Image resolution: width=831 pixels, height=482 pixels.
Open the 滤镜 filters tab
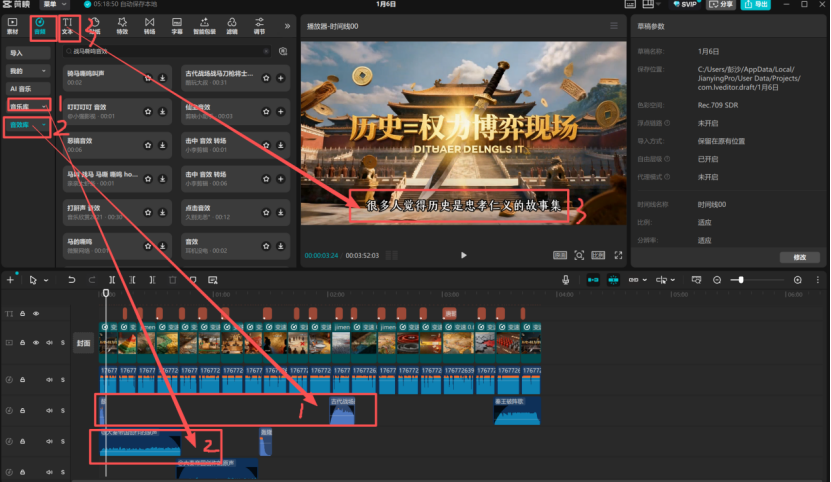point(232,26)
